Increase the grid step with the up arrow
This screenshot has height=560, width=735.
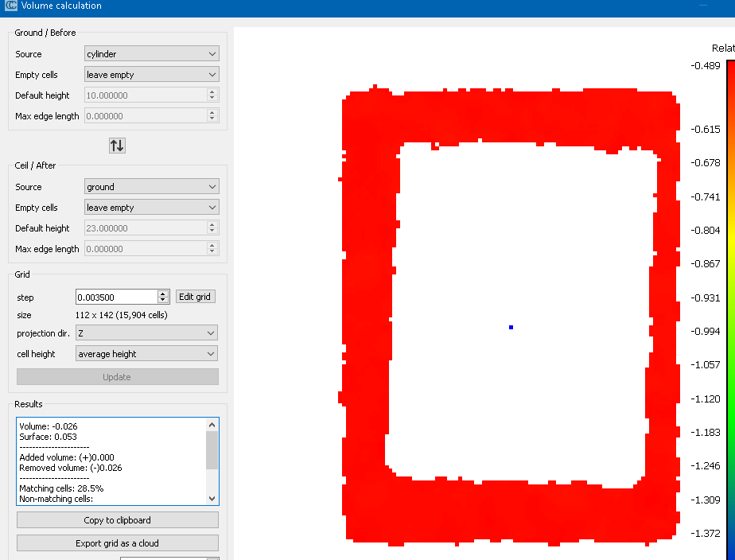pyautogui.click(x=163, y=294)
